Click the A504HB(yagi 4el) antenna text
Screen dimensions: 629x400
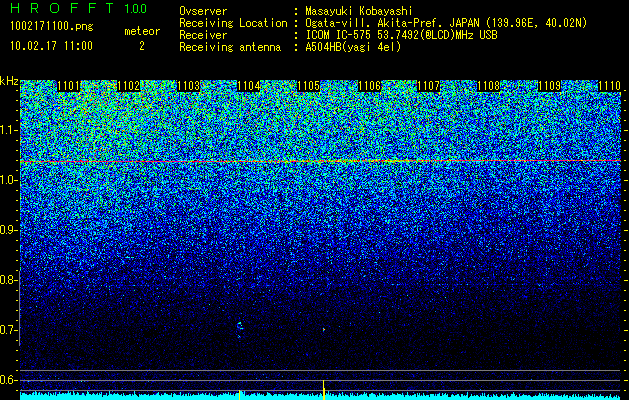point(353,47)
